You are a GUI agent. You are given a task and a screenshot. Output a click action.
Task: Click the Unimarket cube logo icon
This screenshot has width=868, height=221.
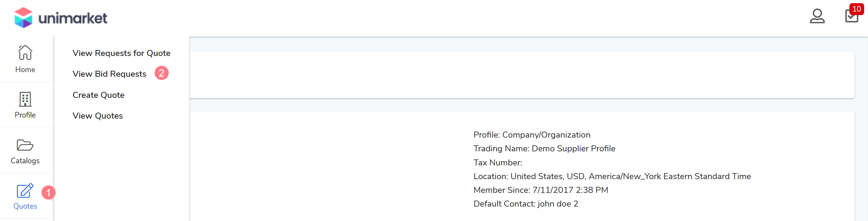pos(23,18)
